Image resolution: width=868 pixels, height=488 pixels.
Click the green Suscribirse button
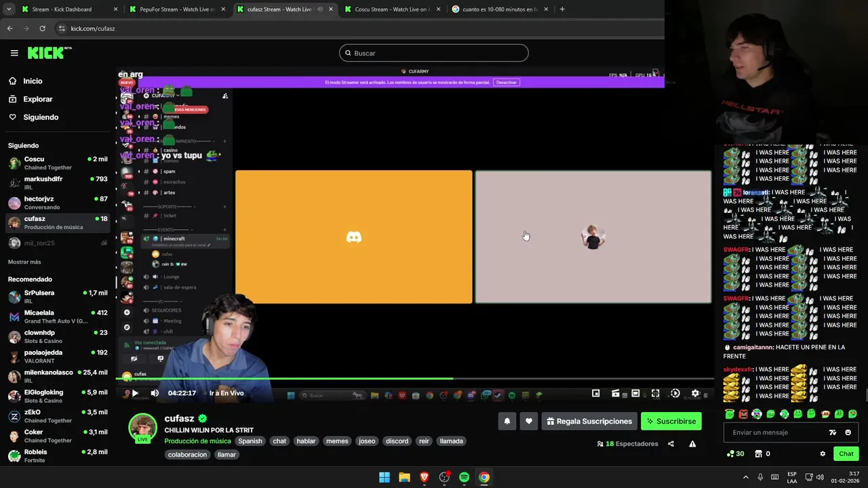pyautogui.click(x=671, y=421)
